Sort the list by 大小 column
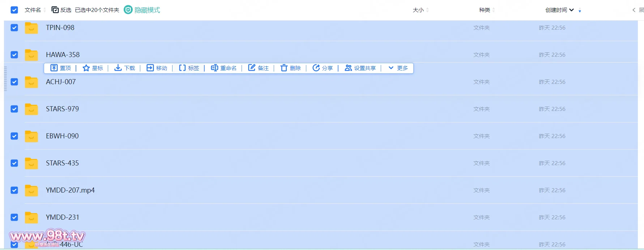 pyautogui.click(x=418, y=10)
